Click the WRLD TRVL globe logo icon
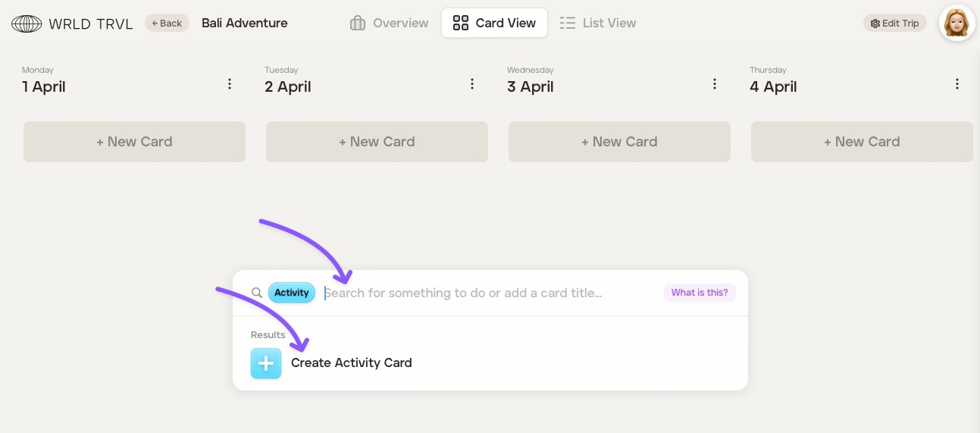The height and width of the screenshot is (433, 980). (x=27, y=24)
